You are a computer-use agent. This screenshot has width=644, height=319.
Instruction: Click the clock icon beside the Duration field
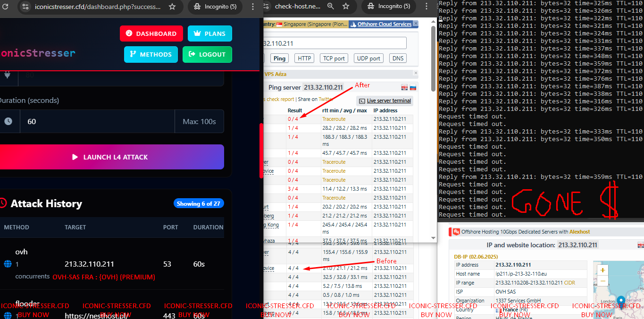(x=8, y=121)
